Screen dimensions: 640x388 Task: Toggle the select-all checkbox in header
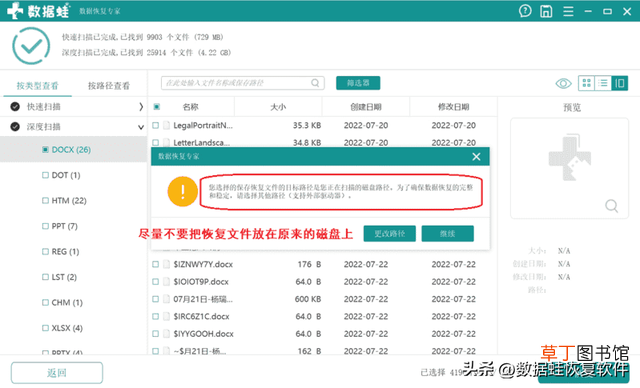tap(156, 107)
